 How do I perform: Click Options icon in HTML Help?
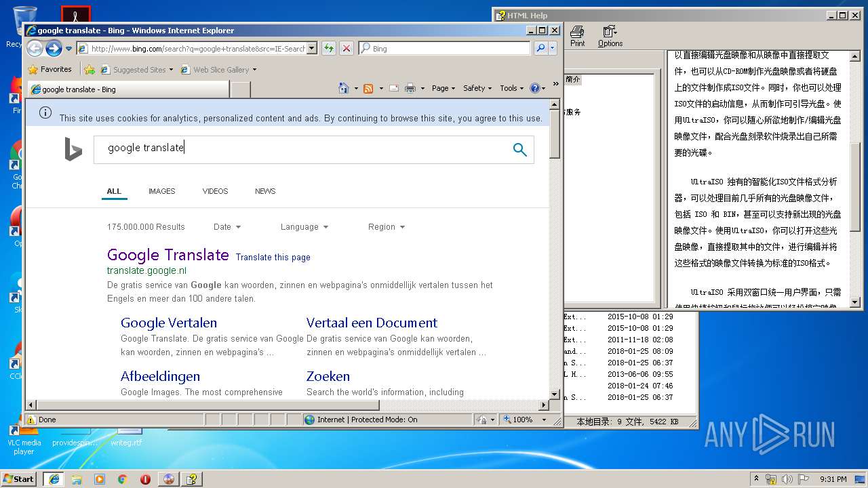click(610, 37)
